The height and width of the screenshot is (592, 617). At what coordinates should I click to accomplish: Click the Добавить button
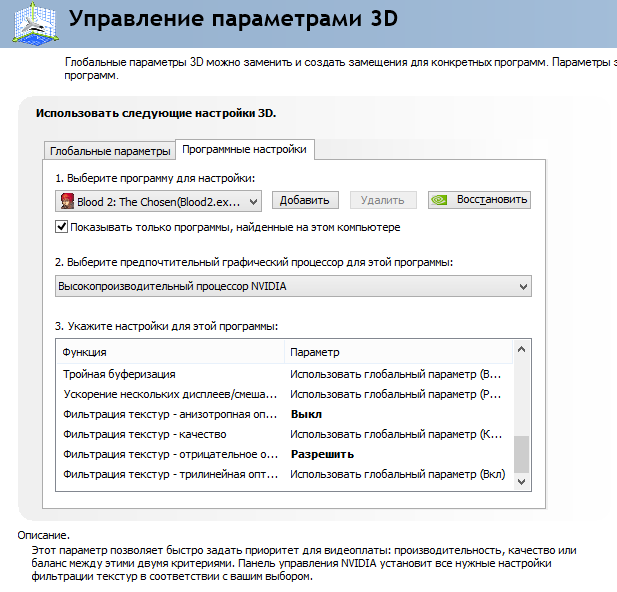pos(305,200)
